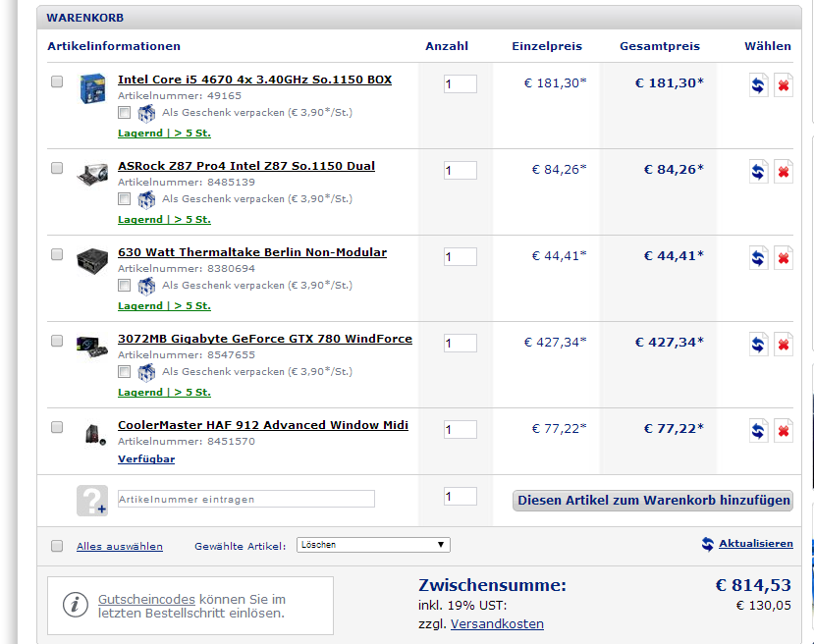Focus quantity field for Gigabyte GTX 780
This screenshot has width=814, height=644.
pyautogui.click(x=460, y=343)
